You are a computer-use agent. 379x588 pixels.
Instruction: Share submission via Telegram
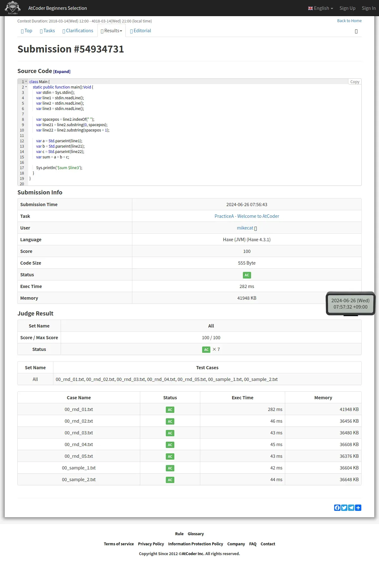click(x=351, y=508)
